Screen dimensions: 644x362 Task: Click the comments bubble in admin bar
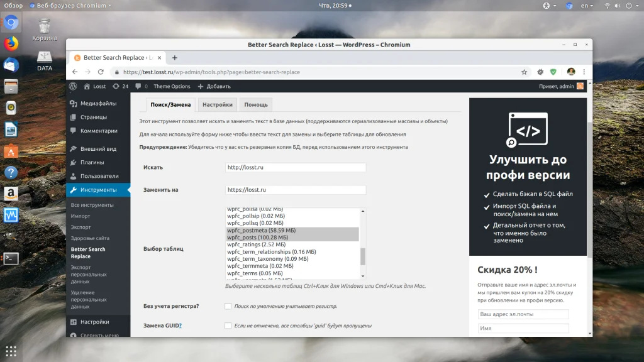pos(141,86)
